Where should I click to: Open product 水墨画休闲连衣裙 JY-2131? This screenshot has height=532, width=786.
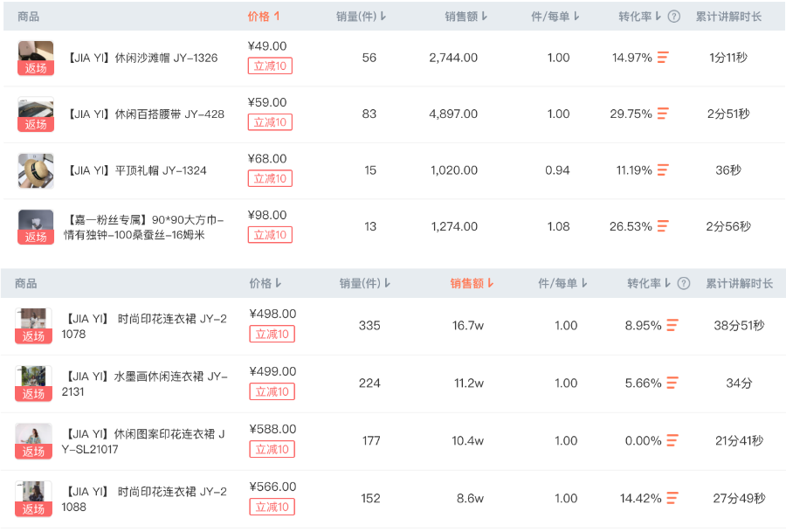145,383
